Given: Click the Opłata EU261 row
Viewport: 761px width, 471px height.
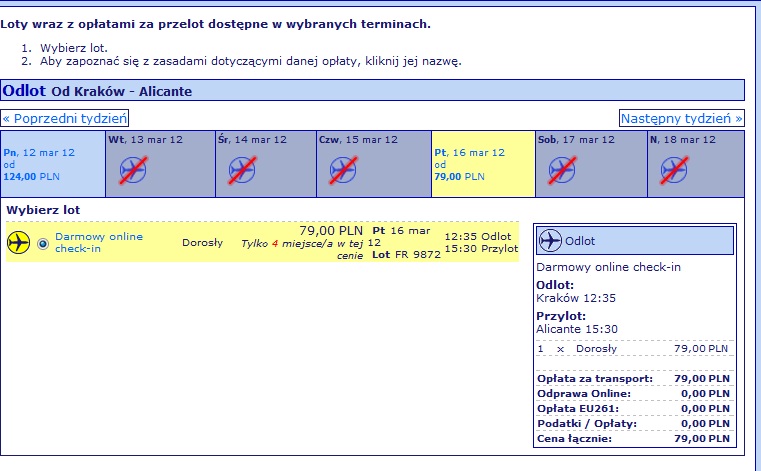Looking at the screenshot, I should coord(633,409).
